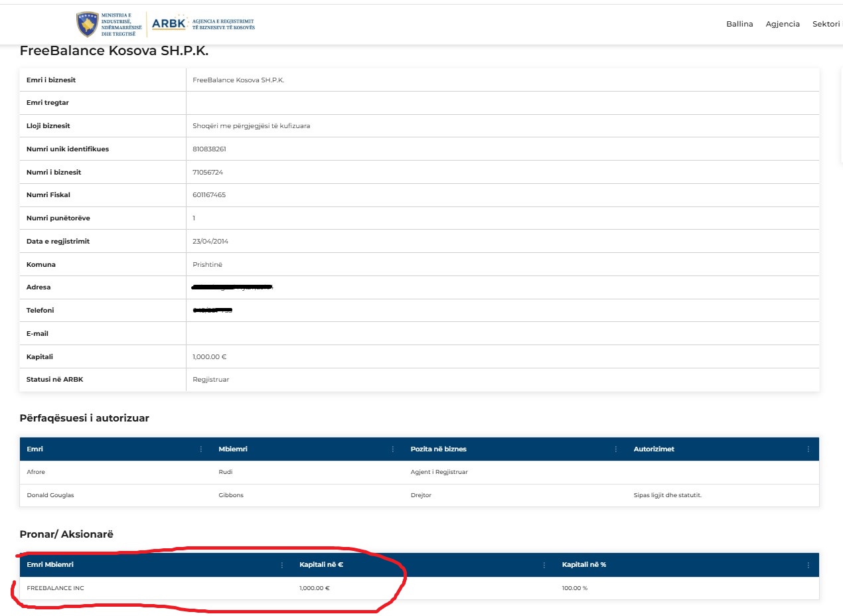The height and width of the screenshot is (616, 843).
Task: Click the FreeBalance Kosova SH.P.K. page heading
Action: (114, 50)
